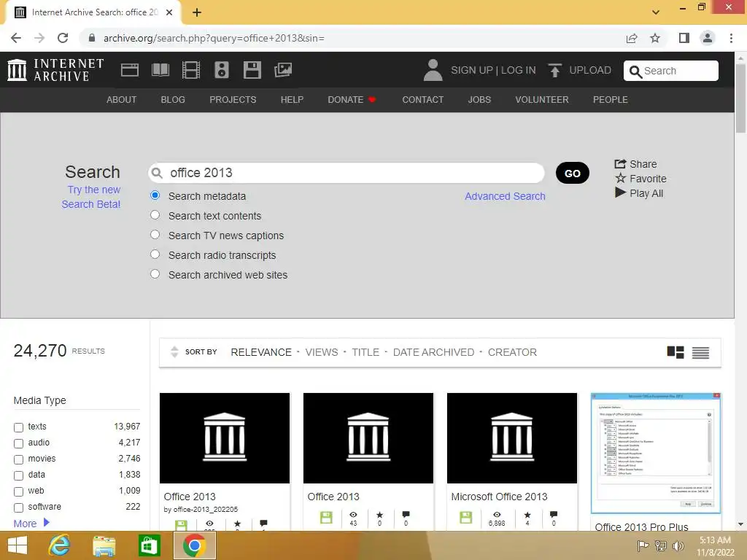
Task: Check the audio media type box
Action: click(18, 443)
